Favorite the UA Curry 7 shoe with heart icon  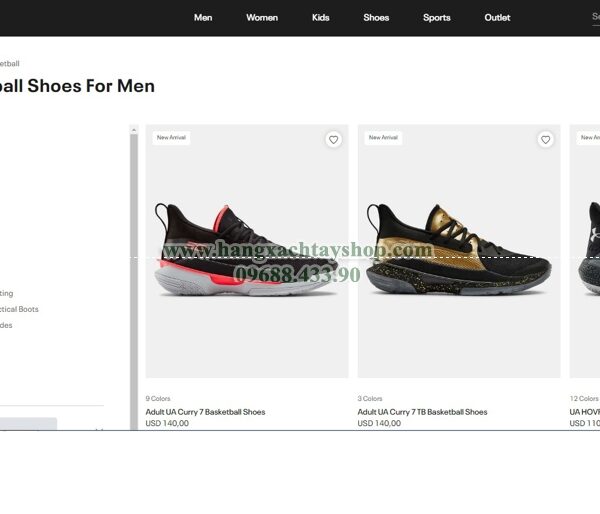click(333, 140)
